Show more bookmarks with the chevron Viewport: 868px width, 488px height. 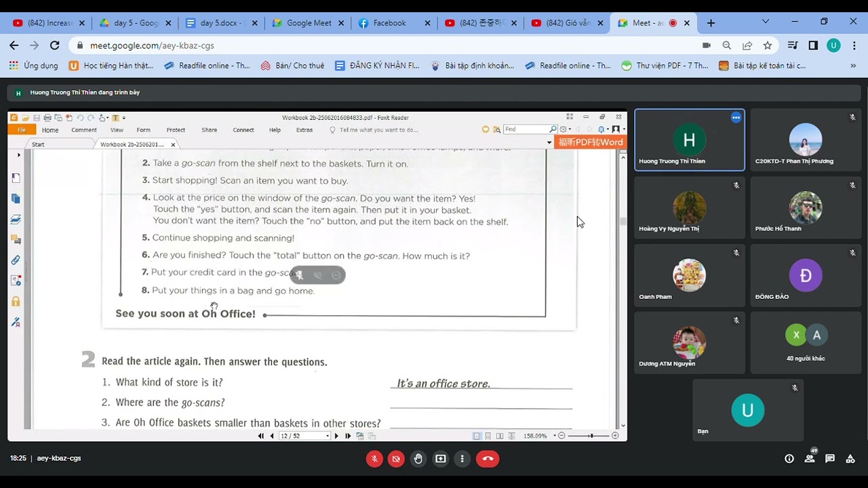pos(853,66)
